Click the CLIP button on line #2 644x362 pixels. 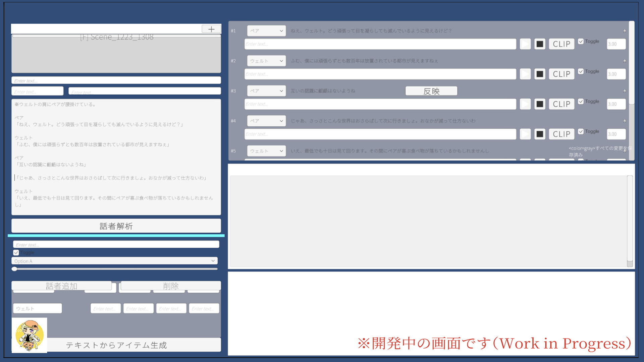click(x=561, y=74)
